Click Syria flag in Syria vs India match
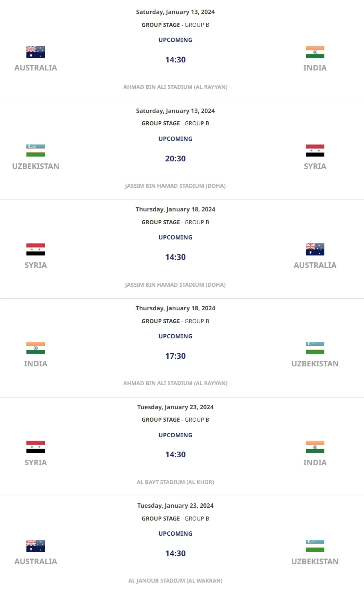364x589 pixels. point(36,447)
